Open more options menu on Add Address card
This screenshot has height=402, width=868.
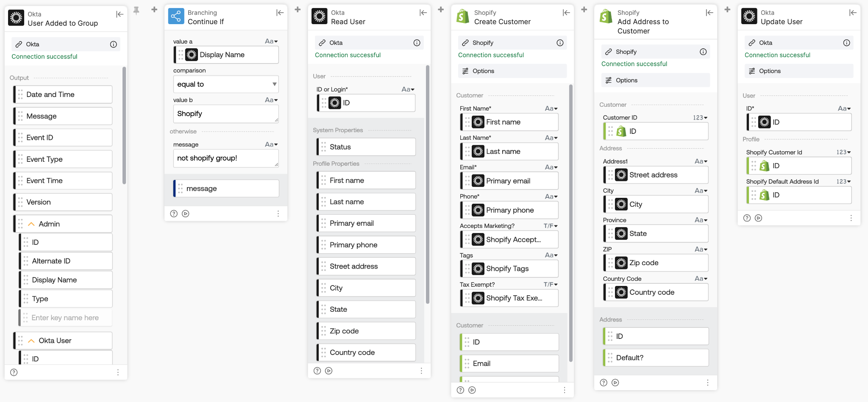coord(708,383)
